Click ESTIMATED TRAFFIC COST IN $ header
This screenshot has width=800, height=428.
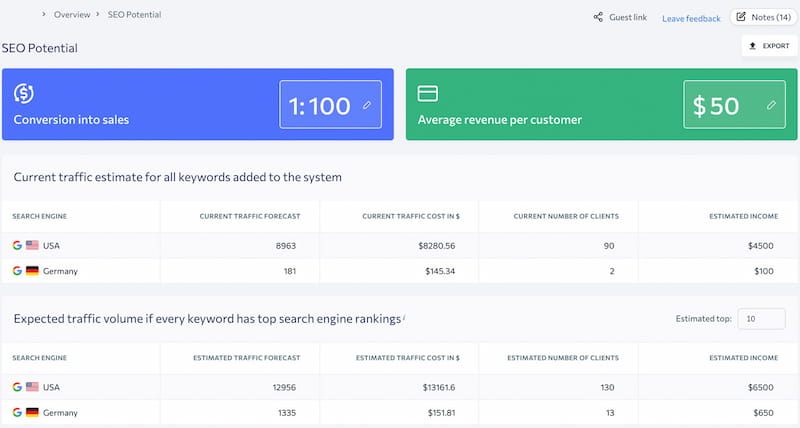[x=408, y=358]
